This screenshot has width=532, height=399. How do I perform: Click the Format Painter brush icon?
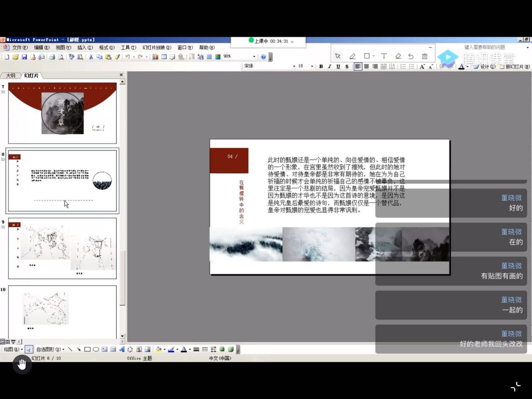pyautogui.click(x=117, y=57)
